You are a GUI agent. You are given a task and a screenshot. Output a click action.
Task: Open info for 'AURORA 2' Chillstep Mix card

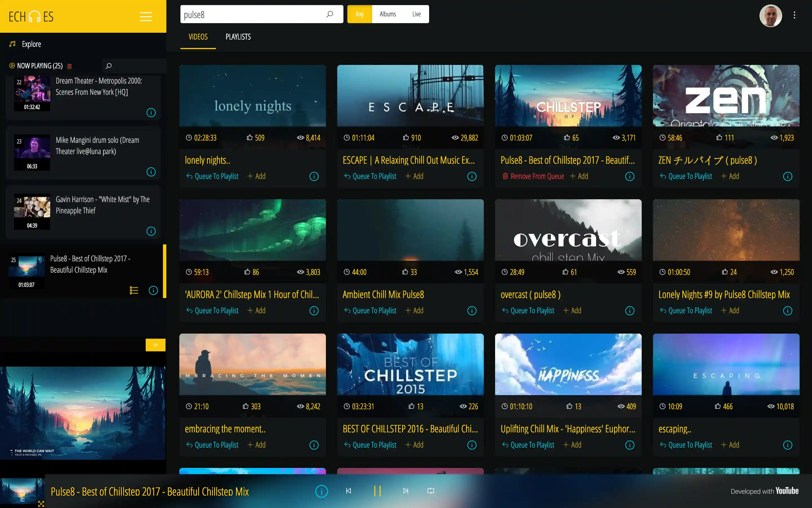click(x=314, y=311)
